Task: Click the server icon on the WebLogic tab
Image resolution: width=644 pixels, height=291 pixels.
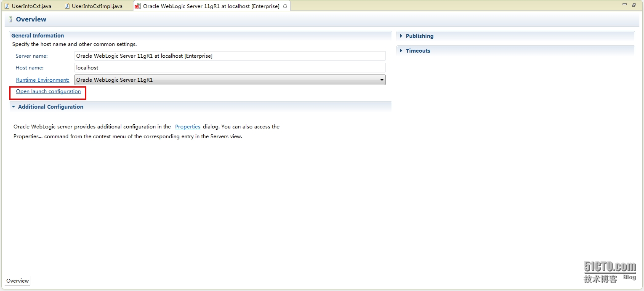Action: (x=138, y=6)
